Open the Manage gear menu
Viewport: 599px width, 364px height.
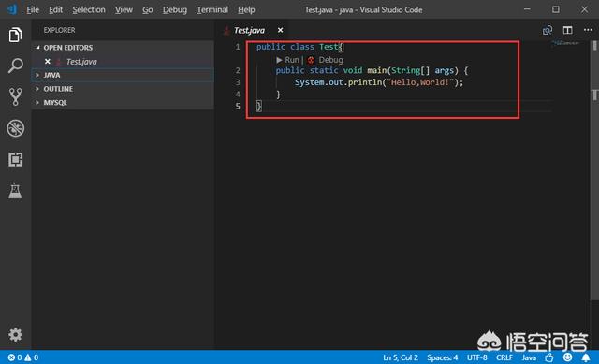click(x=15, y=335)
